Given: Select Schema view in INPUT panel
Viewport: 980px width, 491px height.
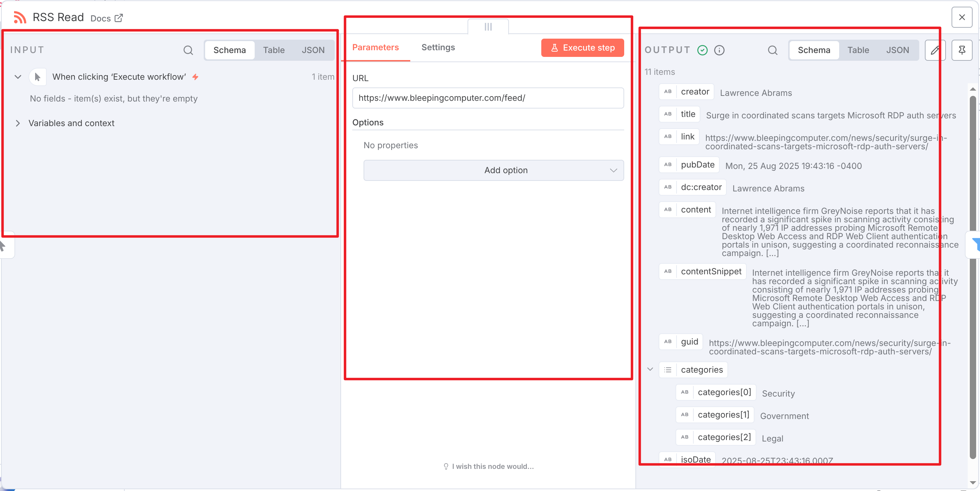Looking at the screenshot, I should pos(229,50).
